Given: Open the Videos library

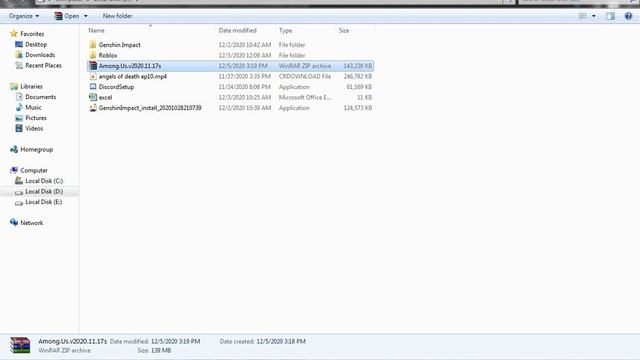Looking at the screenshot, I should pos(34,128).
